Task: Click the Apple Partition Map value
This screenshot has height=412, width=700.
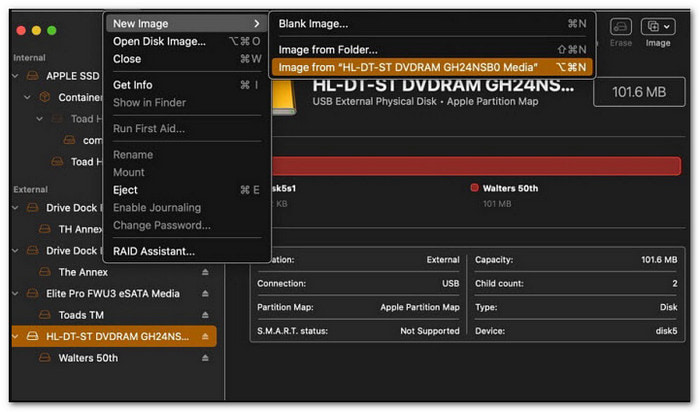Action: click(420, 307)
